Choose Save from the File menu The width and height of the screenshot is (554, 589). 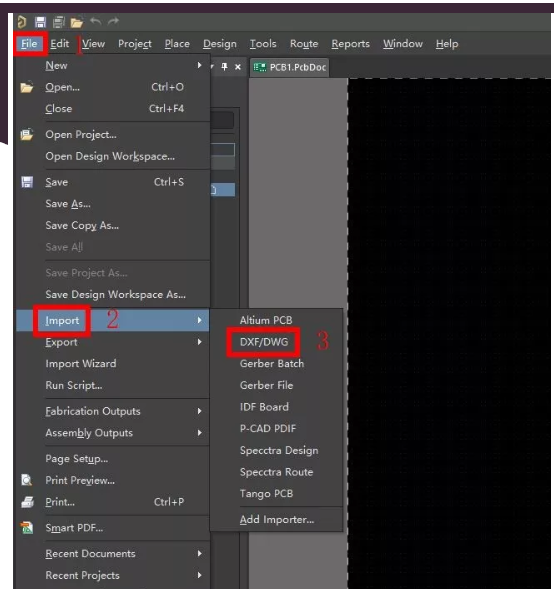(x=113, y=182)
